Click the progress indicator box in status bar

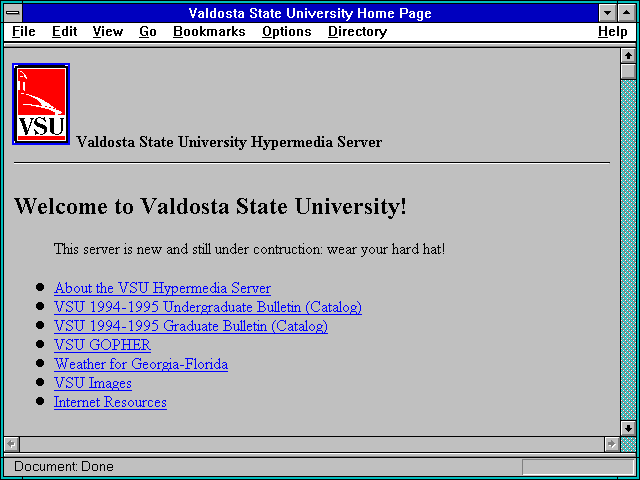[x=578, y=467]
